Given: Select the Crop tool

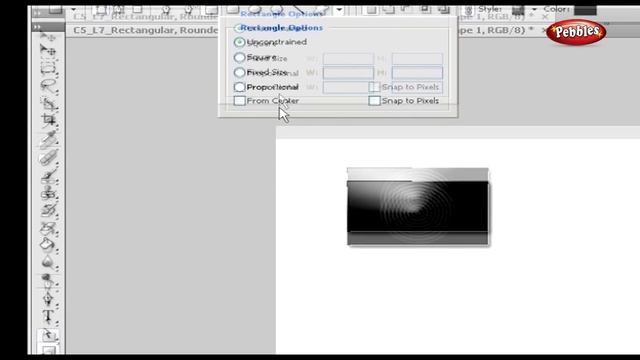Looking at the screenshot, I should [x=48, y=120].
